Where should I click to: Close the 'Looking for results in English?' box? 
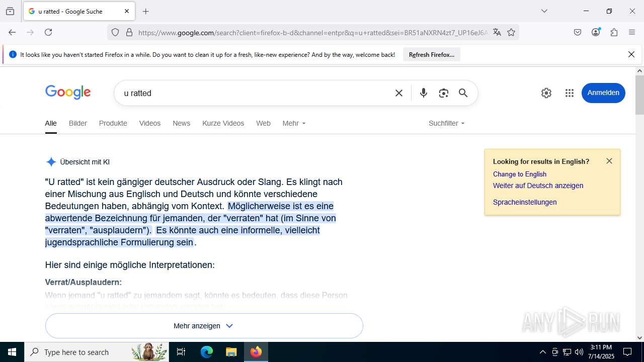coord(609,161)
